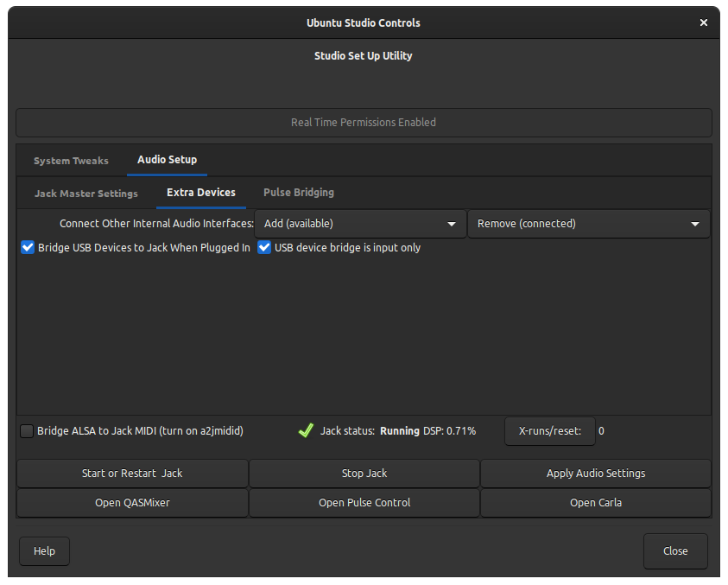The image size is (728, 585).
Task: Reset the X-runs counter
Action: pos(550,431)
